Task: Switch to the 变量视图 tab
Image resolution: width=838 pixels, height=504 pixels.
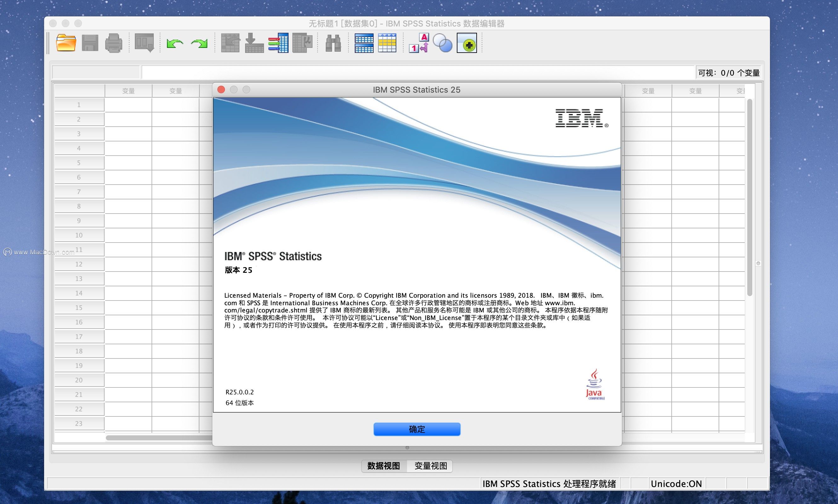Action: pos(430,466)
